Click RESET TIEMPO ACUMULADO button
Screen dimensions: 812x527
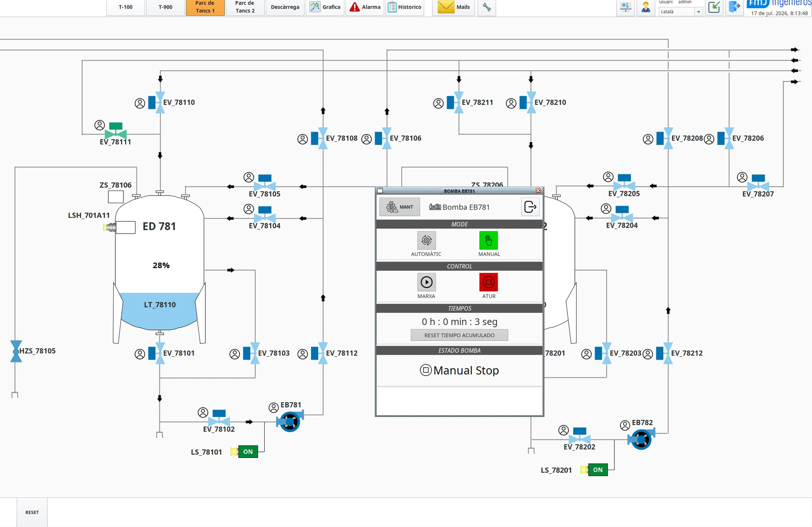(x=459, y=335)
